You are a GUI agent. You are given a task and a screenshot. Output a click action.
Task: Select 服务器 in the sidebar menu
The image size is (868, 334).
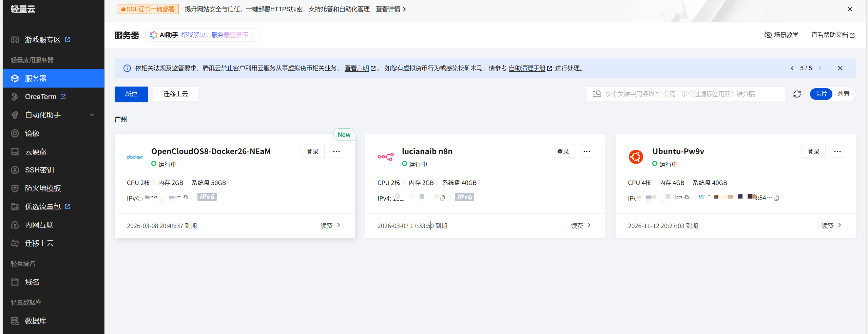tap(35, 78)
